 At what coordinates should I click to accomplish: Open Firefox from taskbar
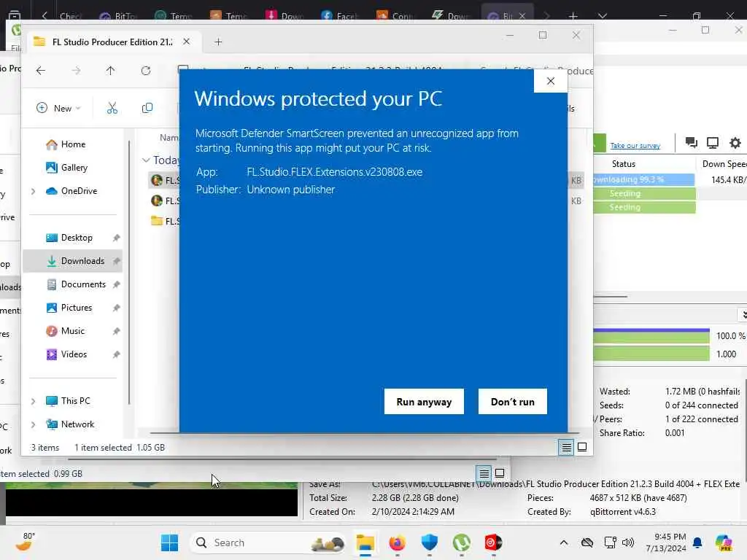(x=398, y=542)
